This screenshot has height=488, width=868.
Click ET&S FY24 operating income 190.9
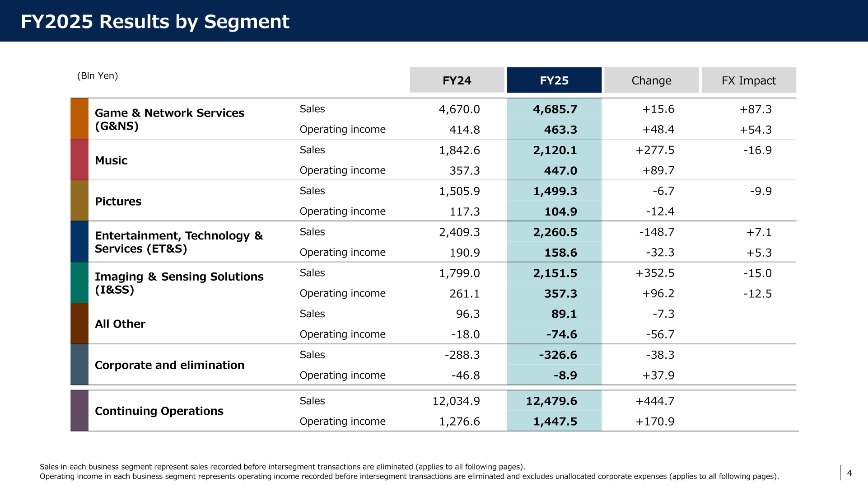click(x=465, y=253)
